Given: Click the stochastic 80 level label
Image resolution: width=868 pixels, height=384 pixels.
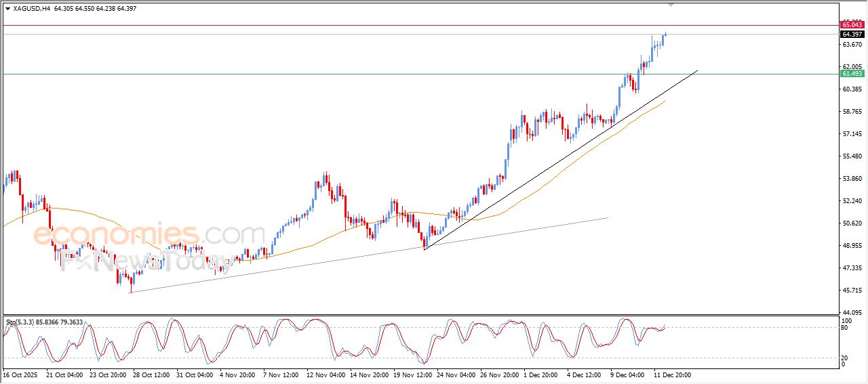Looking at the screenshot, I should click(845, 328).
